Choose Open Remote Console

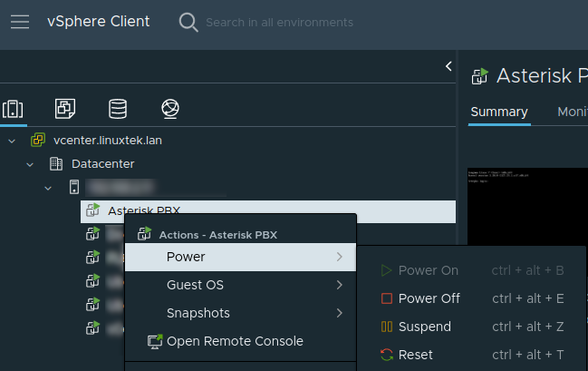point(240,341)
